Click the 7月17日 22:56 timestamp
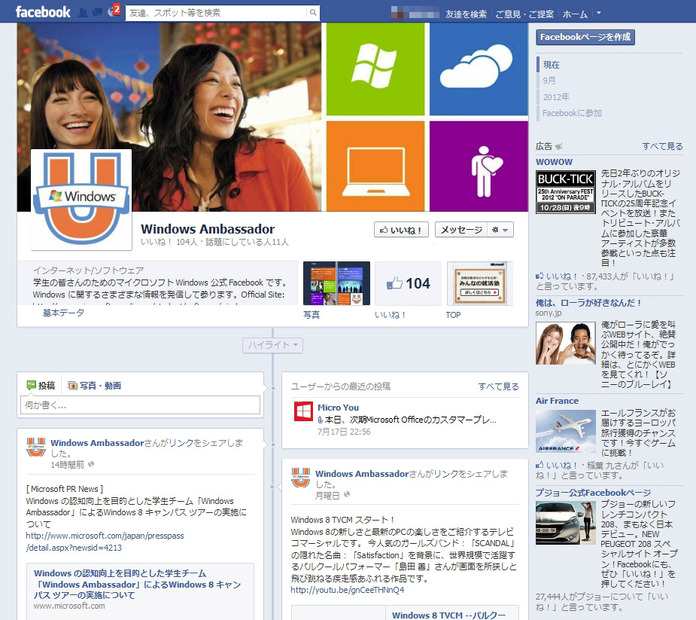Screen dimensions: 696x620 344,431
